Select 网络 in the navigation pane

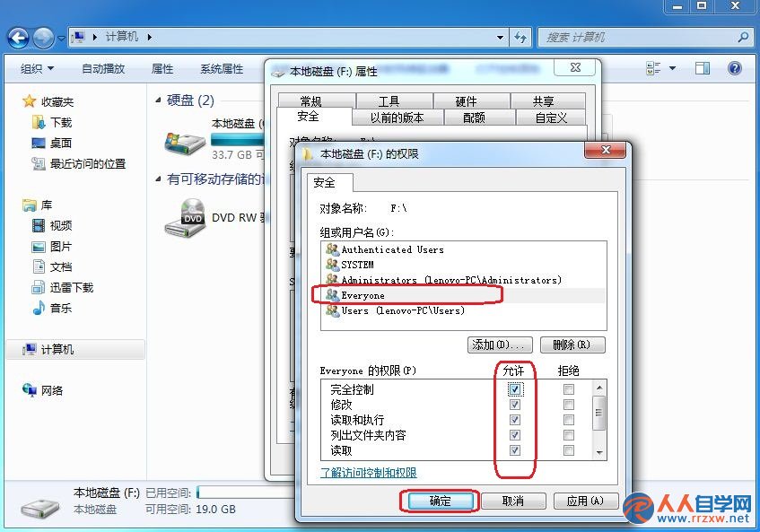[x=43, y=390]
